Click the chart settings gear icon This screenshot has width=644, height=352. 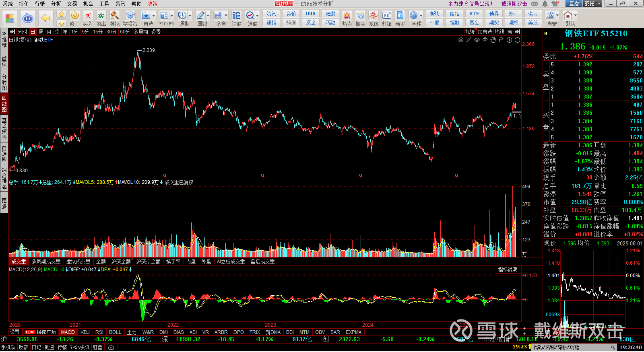click(461, 40)
